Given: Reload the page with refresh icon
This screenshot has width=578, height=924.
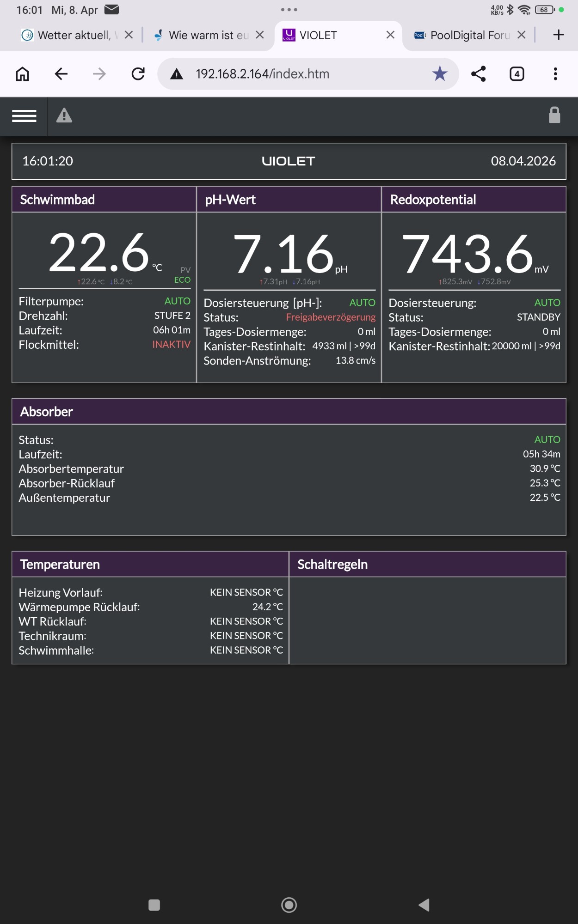Looking at the screenshot, I should 138,73.
